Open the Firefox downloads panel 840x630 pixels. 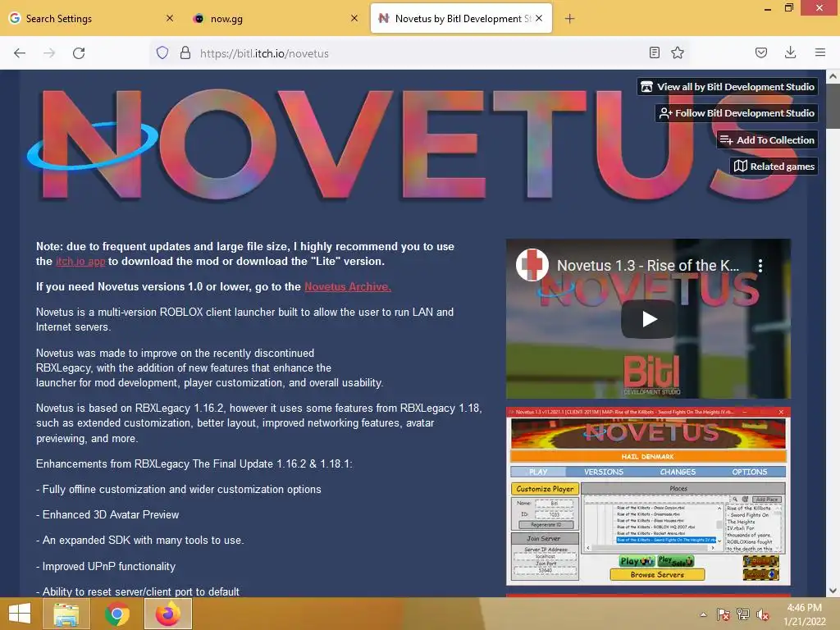tap(790, 52)
